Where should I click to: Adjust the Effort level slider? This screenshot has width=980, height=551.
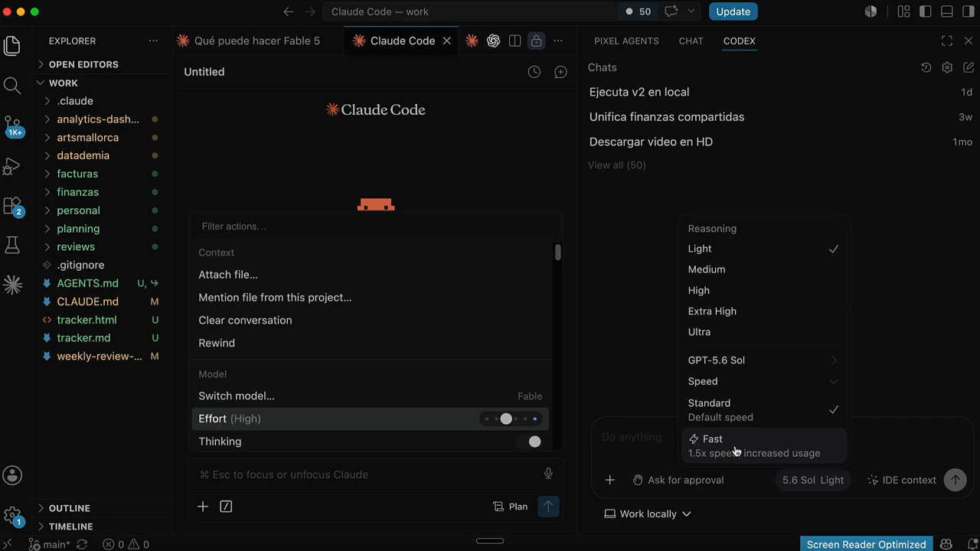pyautogui.click(x=513, y=419)
